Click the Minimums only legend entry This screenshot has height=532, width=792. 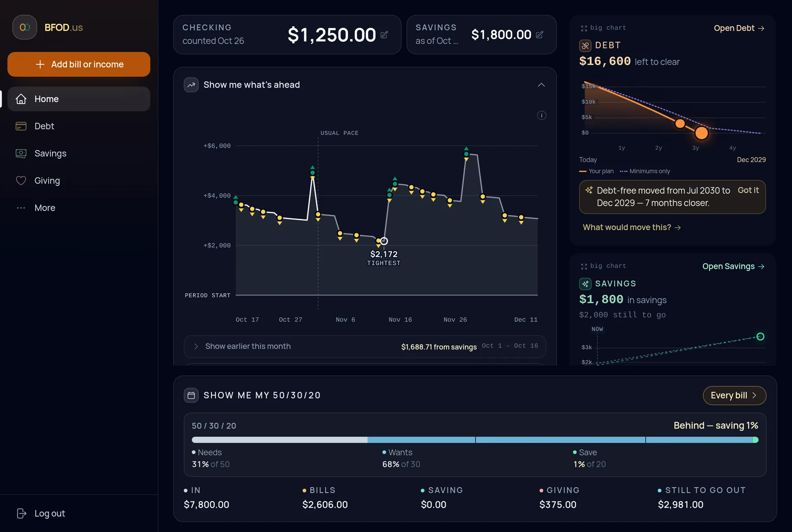click(x=645, y=171)
